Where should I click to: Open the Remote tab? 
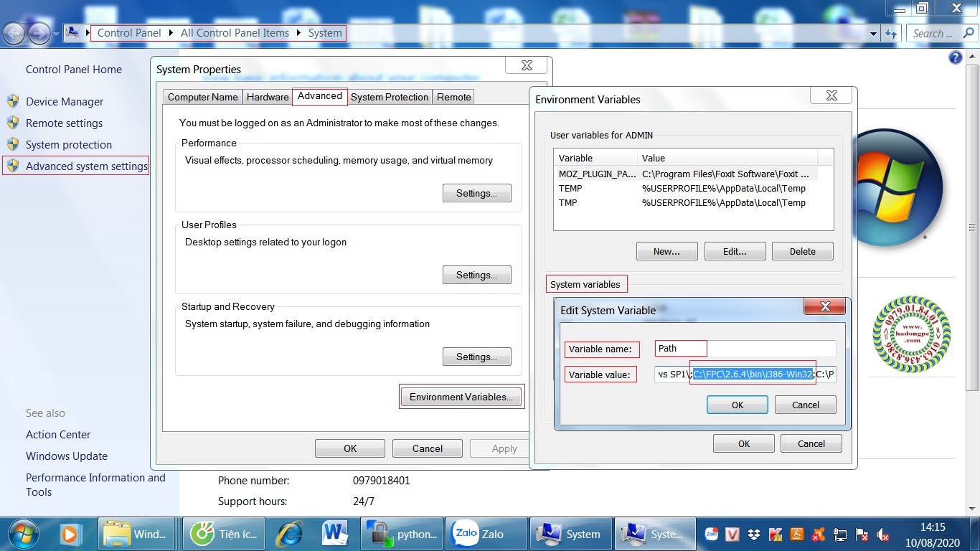coord(454,97)
